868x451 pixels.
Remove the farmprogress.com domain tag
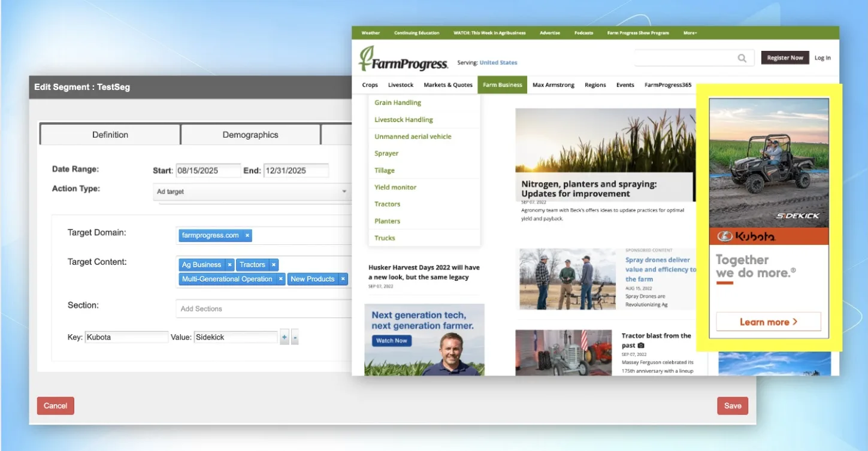tap(247, 235)
